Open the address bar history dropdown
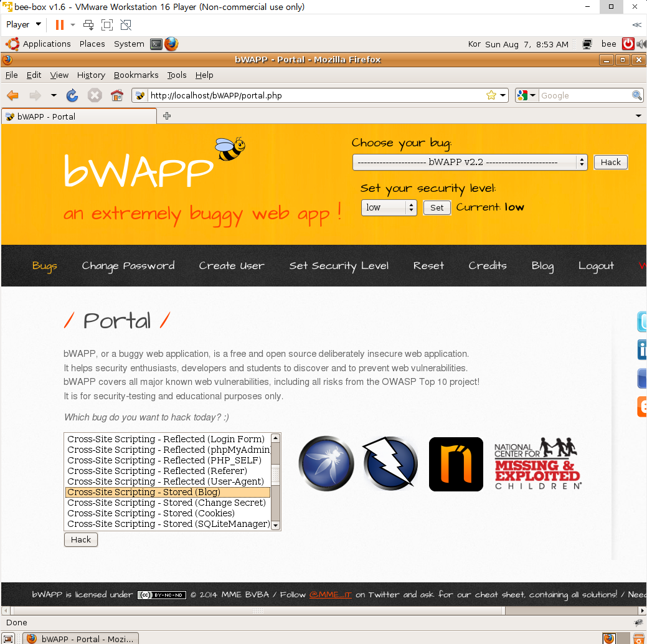Viewport: 647px width, 644px height. tap(503, 95)
